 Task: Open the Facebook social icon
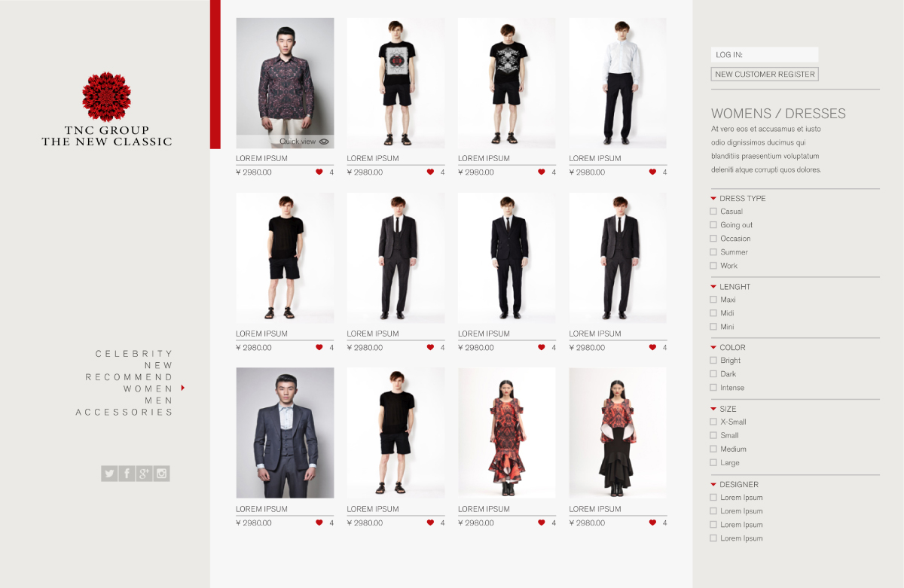(x=127, y=474)
